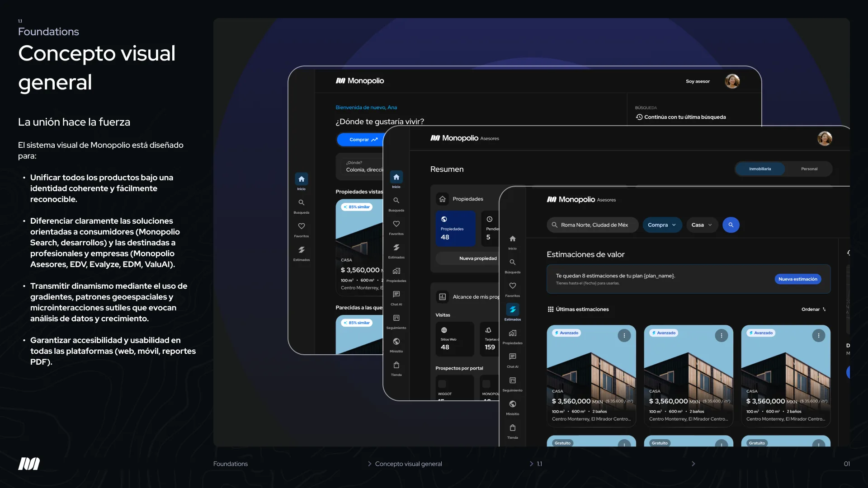Click the user avatar in the Resumen window
The width and height of the screenshot is (868, 488).
pyautogui.click(x=825, y=138)
